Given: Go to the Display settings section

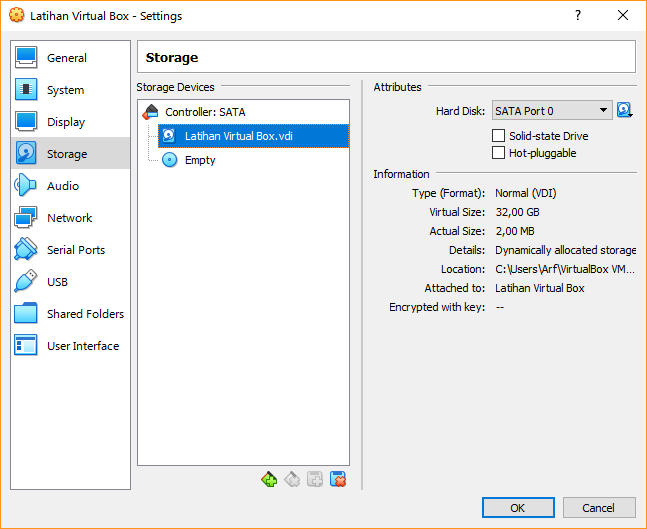Looking at the screenshot, I should tap(66, 122).
